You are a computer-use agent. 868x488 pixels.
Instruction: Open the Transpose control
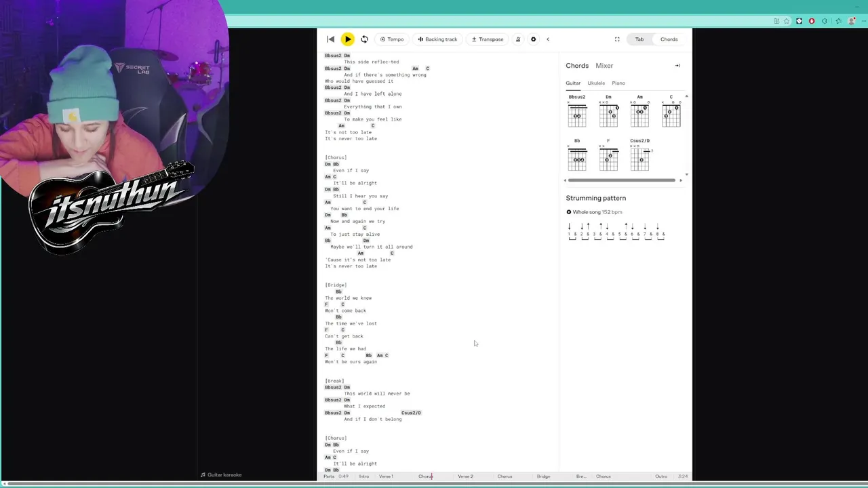point(488,39)
